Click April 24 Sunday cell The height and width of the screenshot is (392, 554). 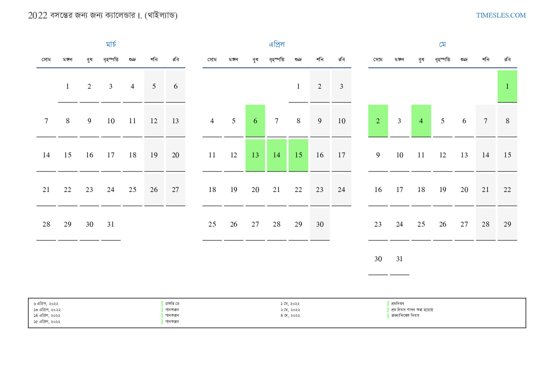pos(341,190)
